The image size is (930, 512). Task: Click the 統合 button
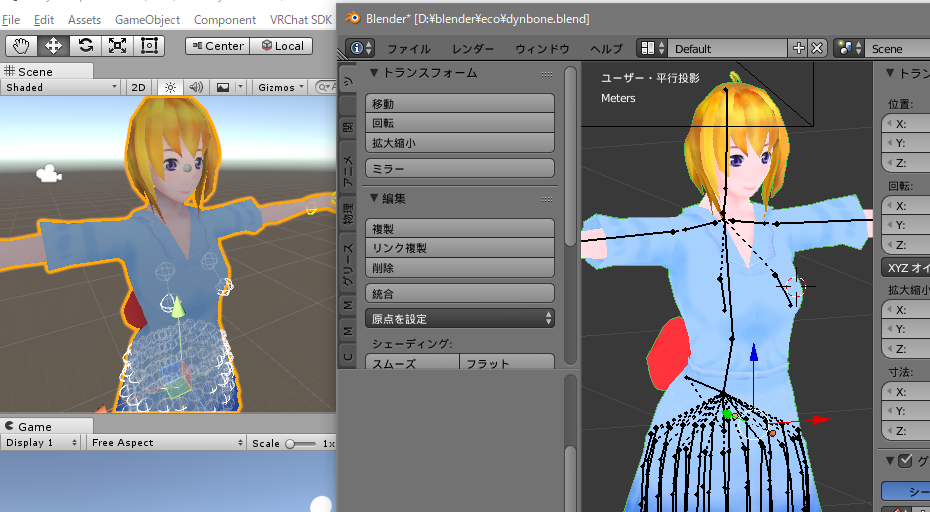pos(460,293)
